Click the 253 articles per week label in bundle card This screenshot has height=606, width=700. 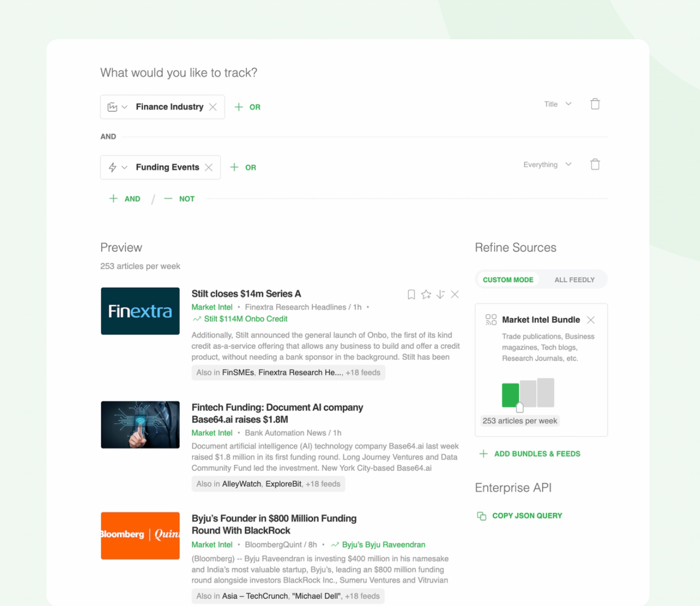pyautogui.click(x=520, y=421)
